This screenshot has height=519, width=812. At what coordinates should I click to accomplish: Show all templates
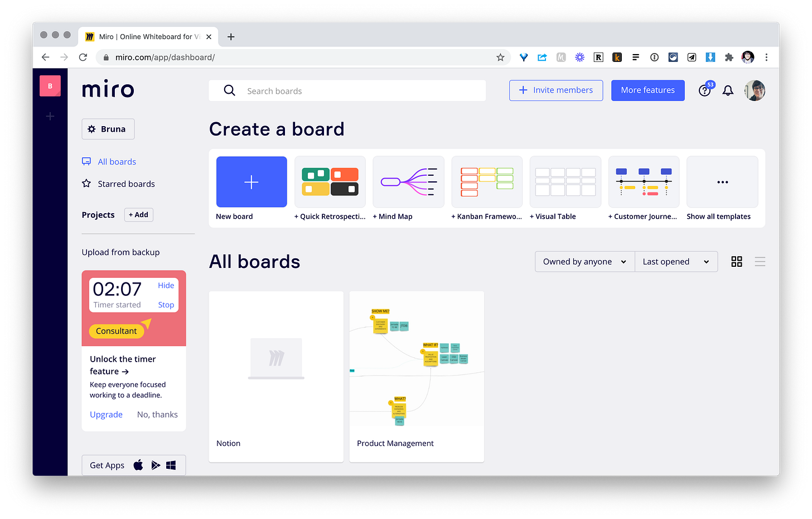(722, 182)
